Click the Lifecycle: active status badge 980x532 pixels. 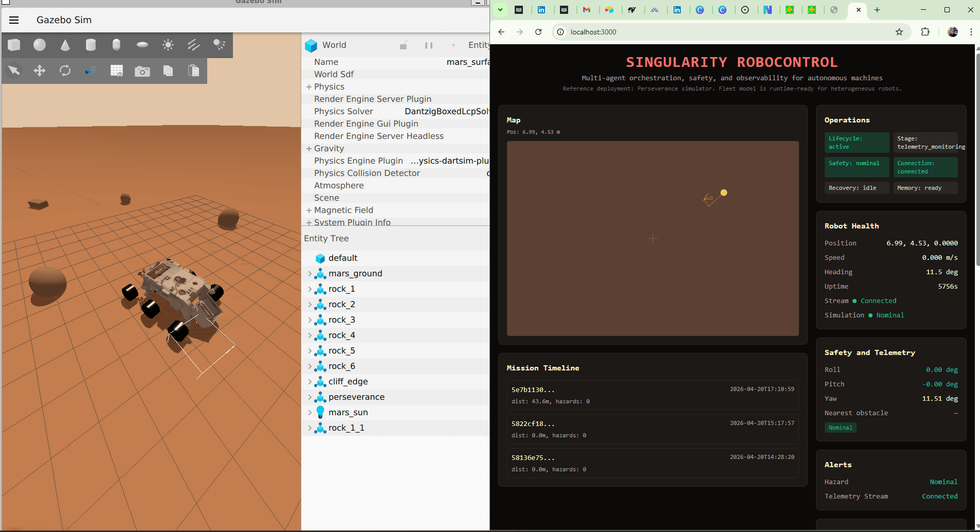point(857,143)
